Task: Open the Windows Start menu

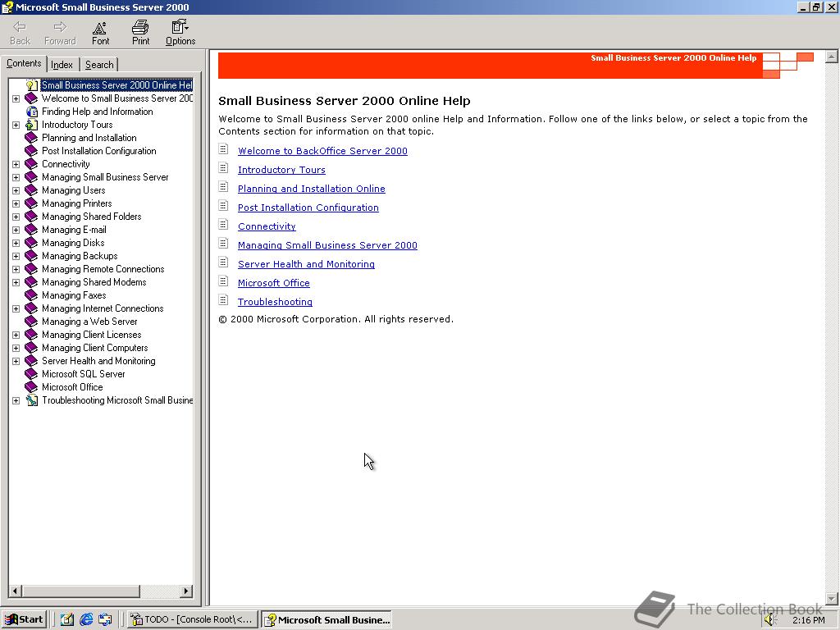Action: point(24,619)
